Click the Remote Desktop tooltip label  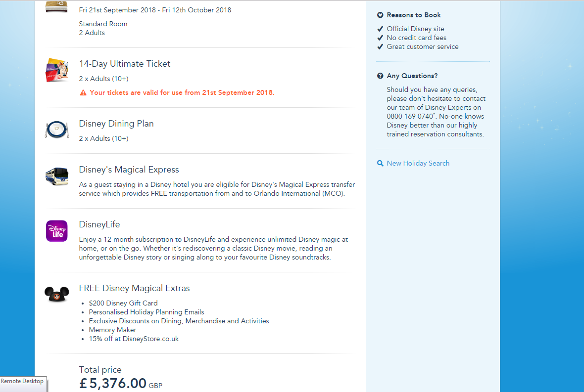click(x=22, y=381)
